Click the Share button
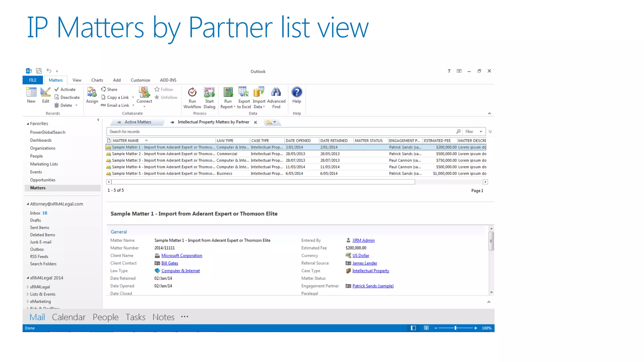The image size is (644, 362). (x=109, y=90)
